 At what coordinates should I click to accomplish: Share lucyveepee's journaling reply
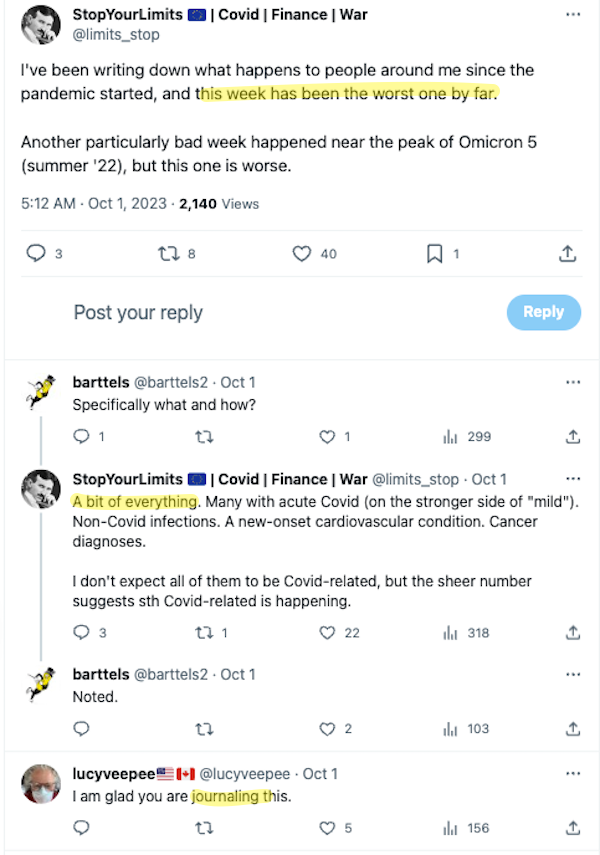click(573, 828)
